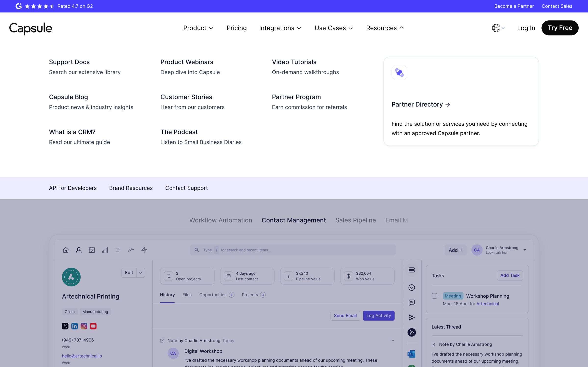This screenshot has height=367, width=588.
Task: Open Capsule Blog
Action: pyautogui.click(x=68, y=97)
